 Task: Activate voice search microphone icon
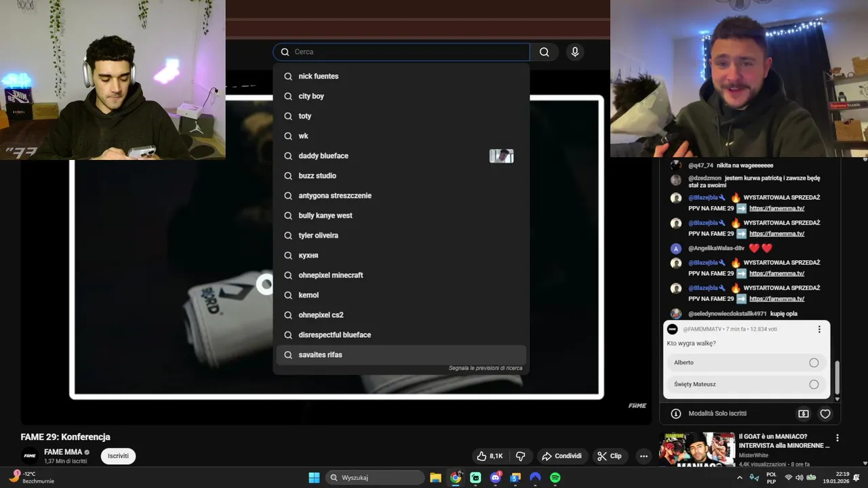(575, 52)
